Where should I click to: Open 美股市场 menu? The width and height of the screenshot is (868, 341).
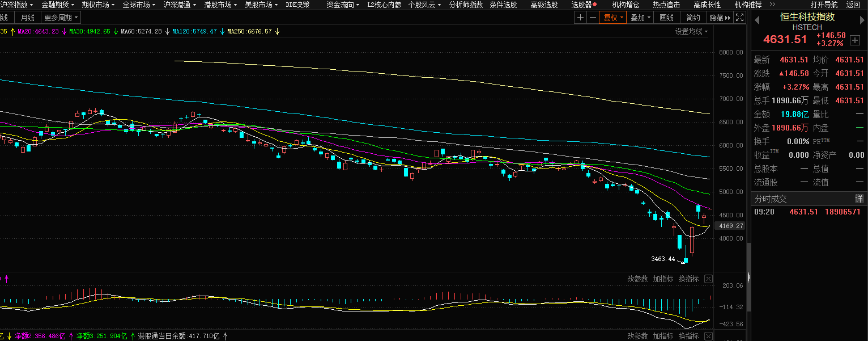261,5
